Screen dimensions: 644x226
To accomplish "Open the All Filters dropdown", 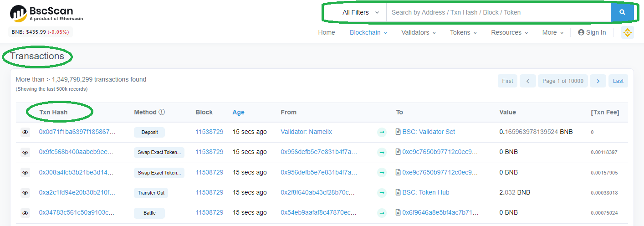I will [361, 12].
